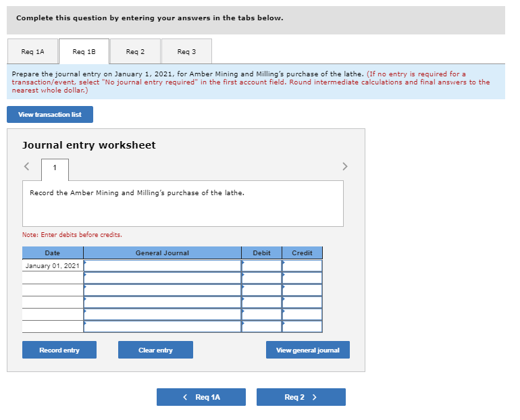
Task: Click the 'Note: Enter debits before credits' text
Action: click(x=72, y=235)
